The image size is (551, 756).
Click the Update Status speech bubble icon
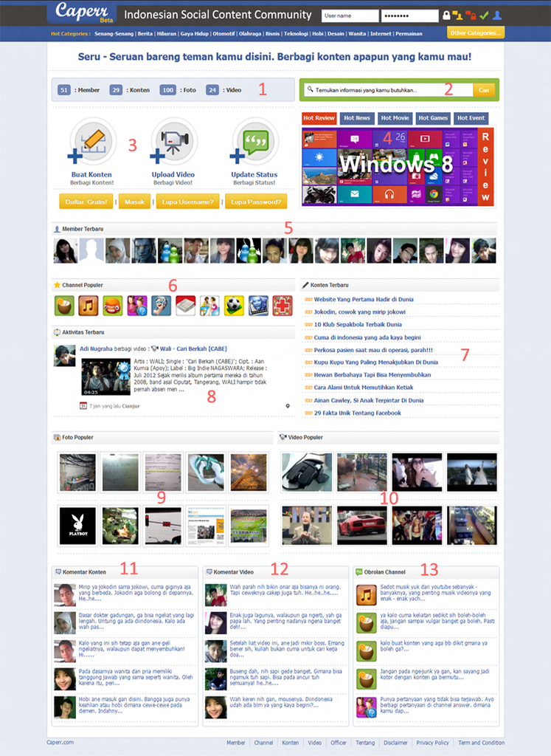tap(254, 141)
